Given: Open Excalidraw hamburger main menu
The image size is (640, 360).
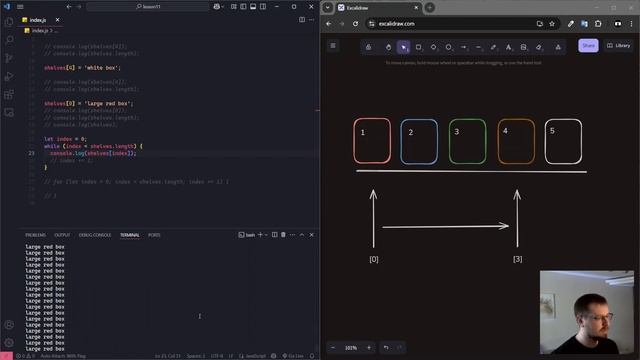Looking at the screenshot, I should tap(333, 46).
